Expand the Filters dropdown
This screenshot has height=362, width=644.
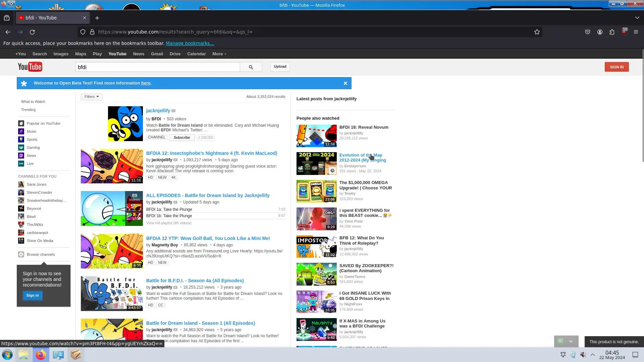[x=91, y=97]
